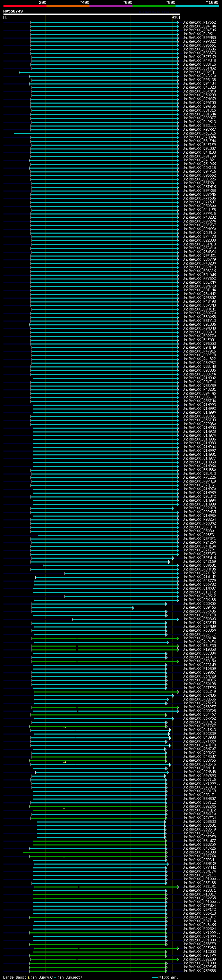Select the UniRef100_C3Z4B8 label
The width and height of the screenshot is (222, 980).
(199, 883)
